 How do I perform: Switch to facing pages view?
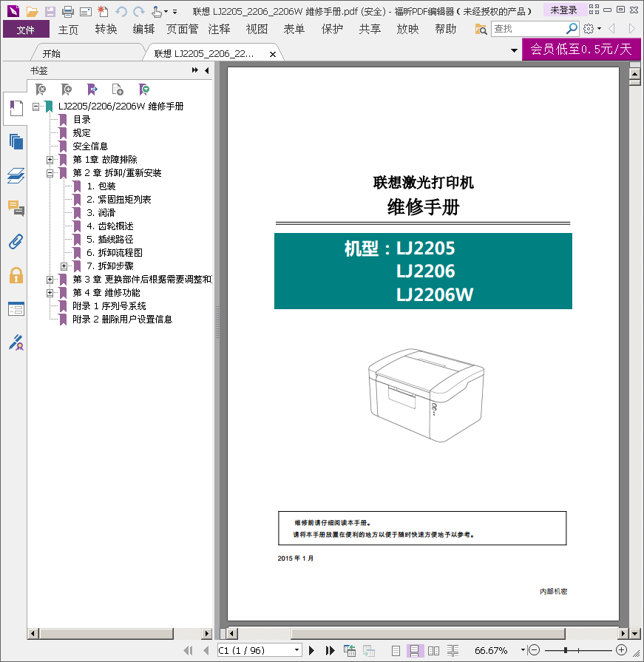433,651
